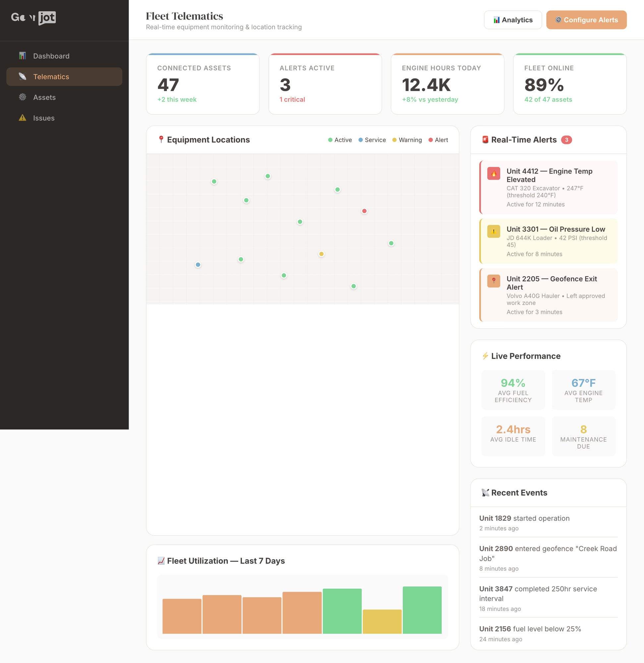Click the Dashboard chart icon
Image resolution: width=644 pixels, height=663 pixels.
(x=23, y=56)
